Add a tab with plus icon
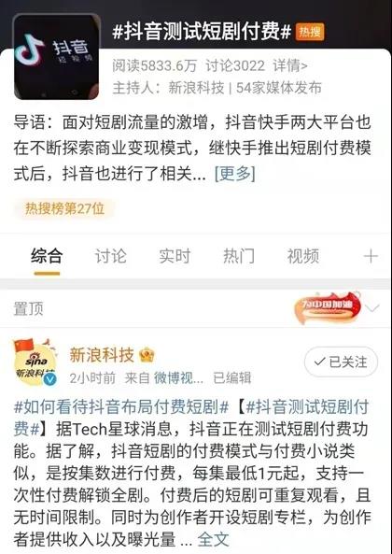Screen dimensions: 392x554 point(371,256)
